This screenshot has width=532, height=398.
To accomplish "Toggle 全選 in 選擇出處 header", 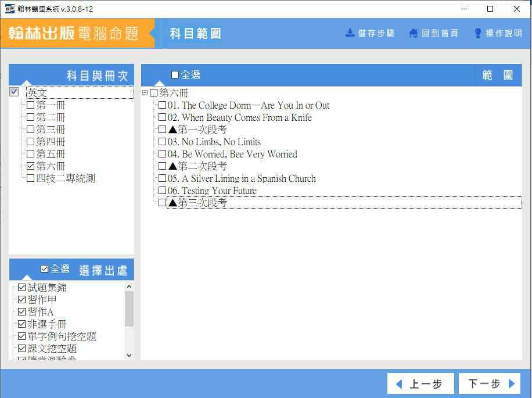I will coord(44,269).
